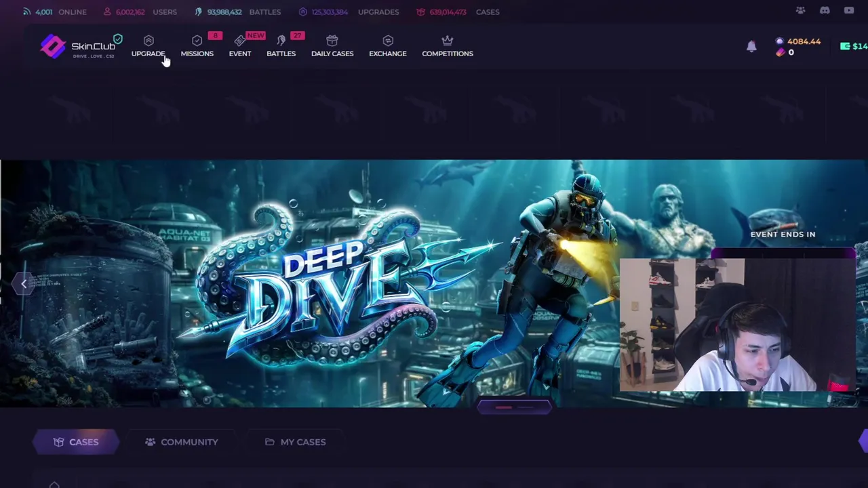Click the EVENT ENDS IN label
The height and width of the screenshot is (488, 868).
point(783,234)
